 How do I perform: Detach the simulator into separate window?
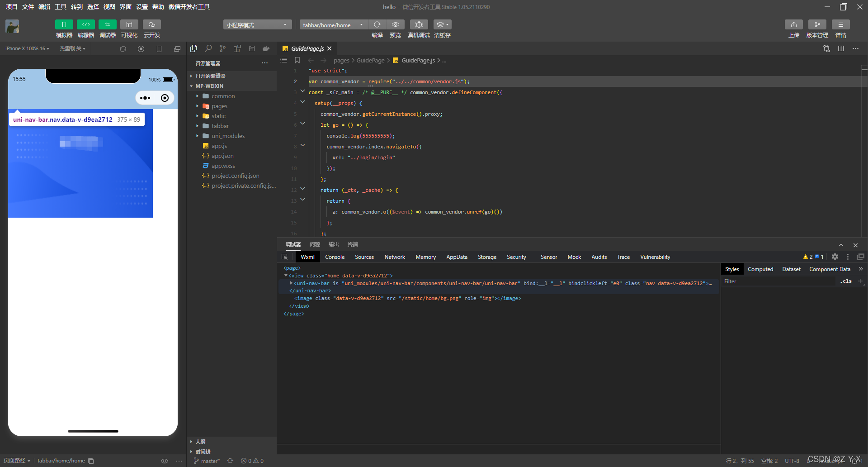(177, 49)
